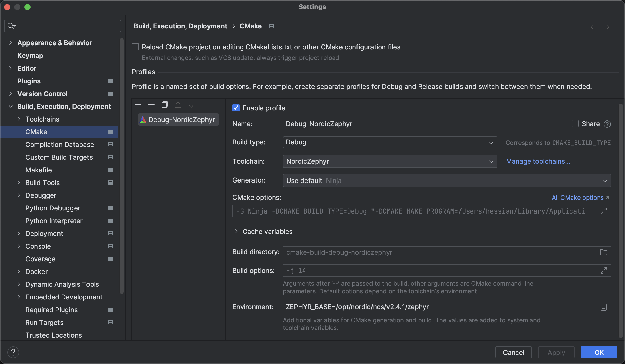
Task: Expand Appearance & Behavior tree node
Action: 10,43
